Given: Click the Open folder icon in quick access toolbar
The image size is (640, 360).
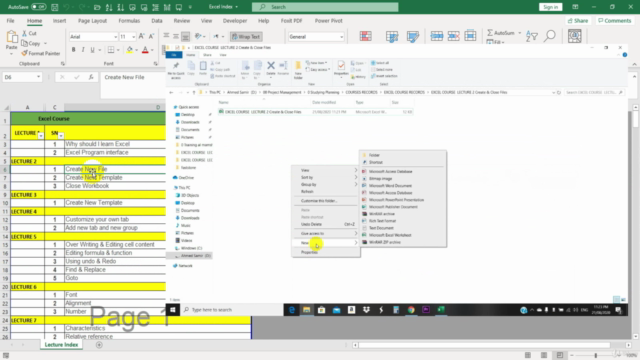Looking at the screenshot, I should [x=97, y=7].
